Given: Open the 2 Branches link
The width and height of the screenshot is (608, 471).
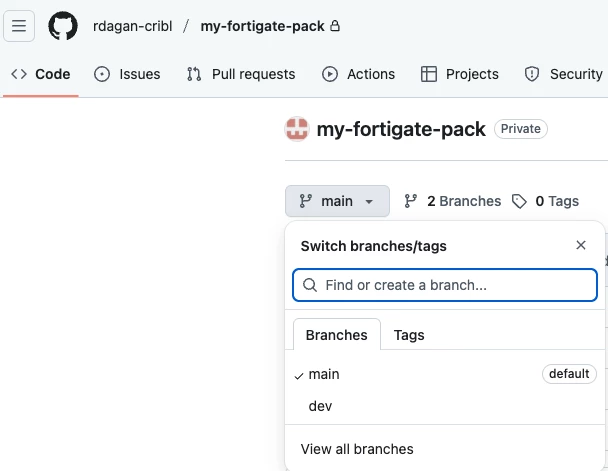Looking at the screenshot, I should tap(453, 201).
